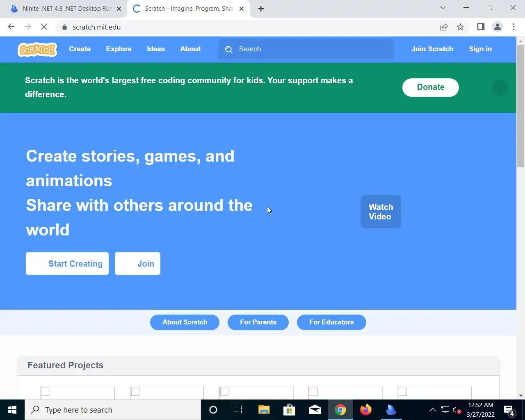This screenshot has height=420, width=525.
Task: Open File Explorer from taskbar
Action: [x=264, y=410]
